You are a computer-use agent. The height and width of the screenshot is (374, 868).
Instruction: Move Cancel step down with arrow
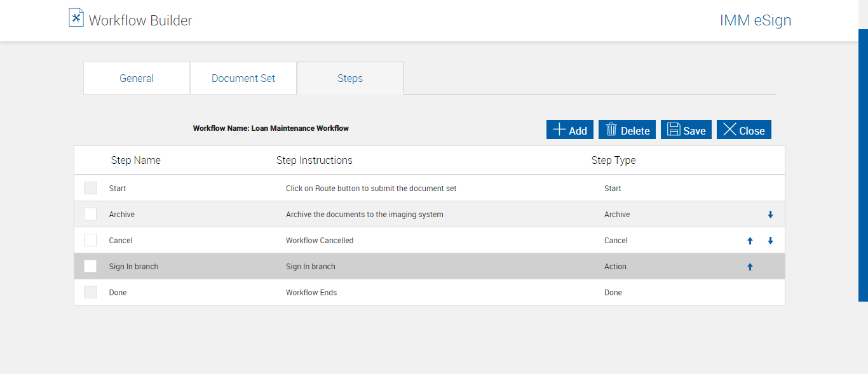click(x=770, y=241)
